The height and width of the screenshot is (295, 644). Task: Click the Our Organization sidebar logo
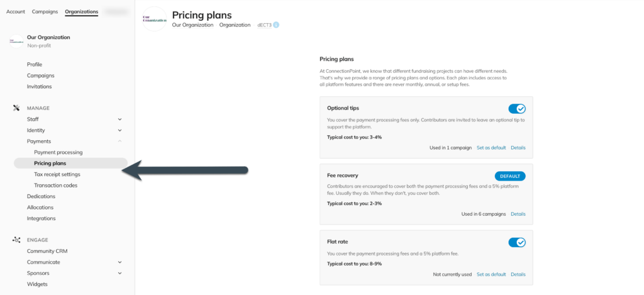pyautogui.click(x=16, y=41)
